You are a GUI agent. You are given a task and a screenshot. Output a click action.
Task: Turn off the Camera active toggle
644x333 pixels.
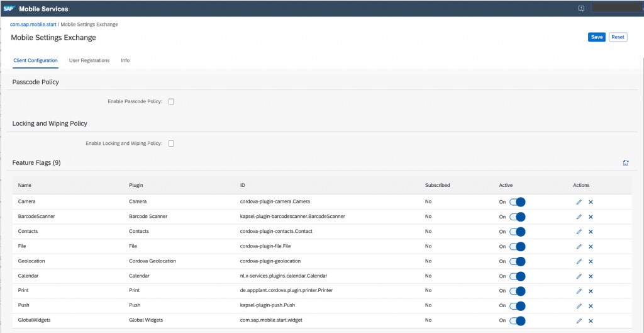click(518, 202)
